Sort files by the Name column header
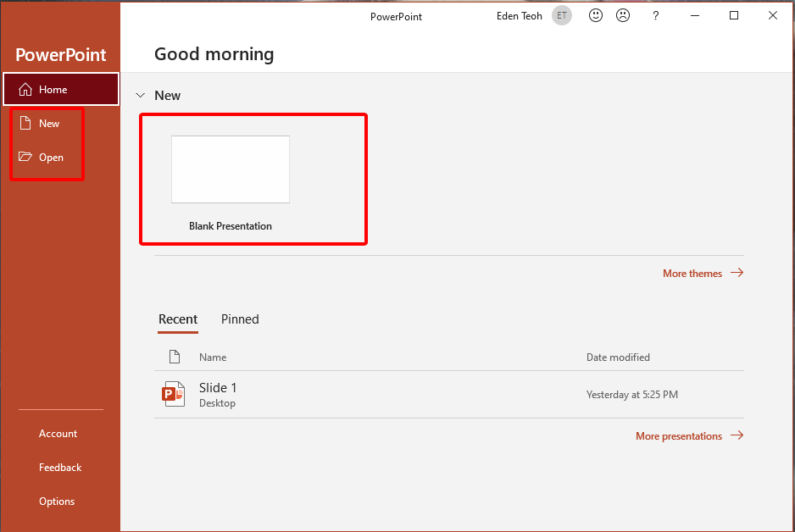Image resolution: width=795 pixels, height=532 pixels. coord(213,357)
